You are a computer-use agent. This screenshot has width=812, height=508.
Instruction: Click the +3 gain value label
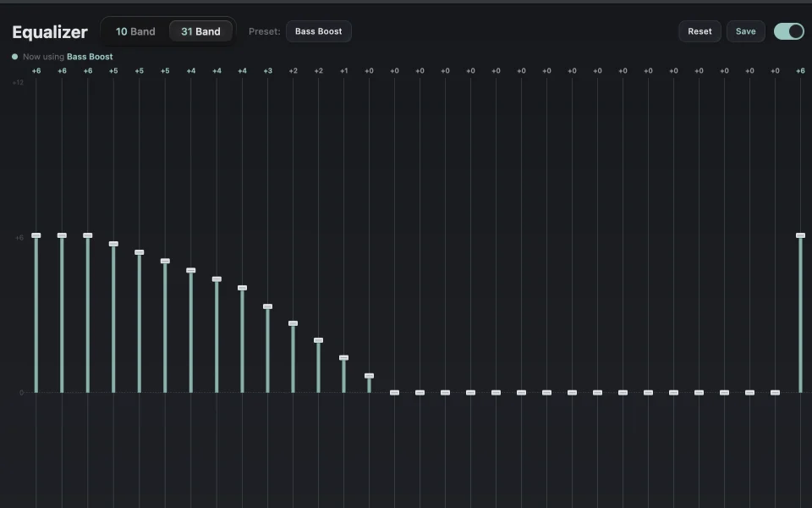click(x=268, y=70)
